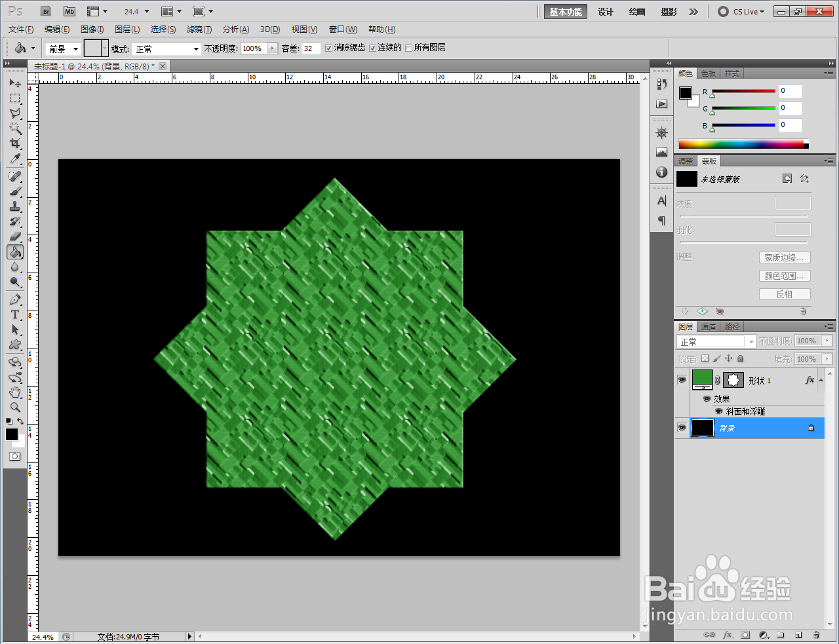Switch to the 路径 tab
Viewport: 839px width, 644px height.
[x=732, y=326]
